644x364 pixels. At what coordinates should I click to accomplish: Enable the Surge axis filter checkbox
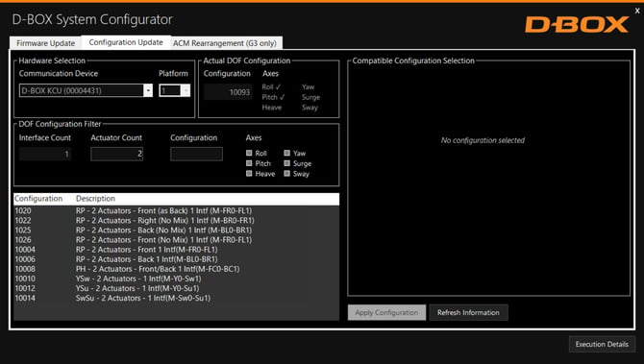tap(287, 163)
